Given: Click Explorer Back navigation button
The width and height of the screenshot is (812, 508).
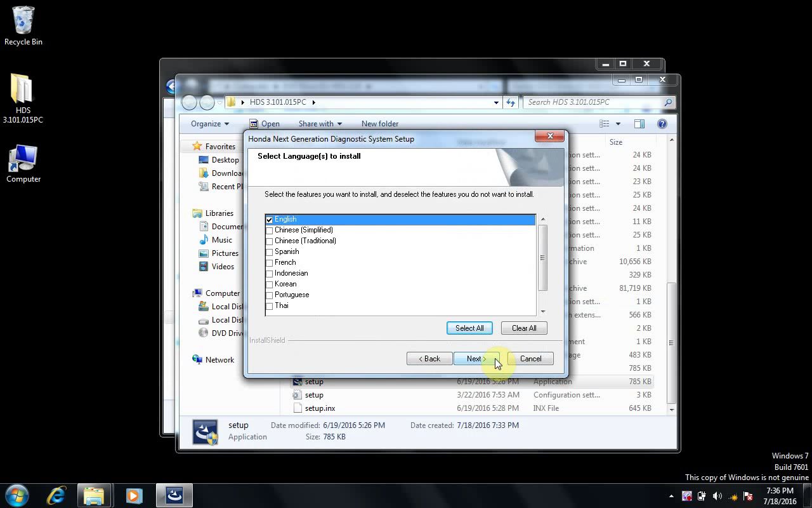Looking at the screenshot, I should click(190, 102).
